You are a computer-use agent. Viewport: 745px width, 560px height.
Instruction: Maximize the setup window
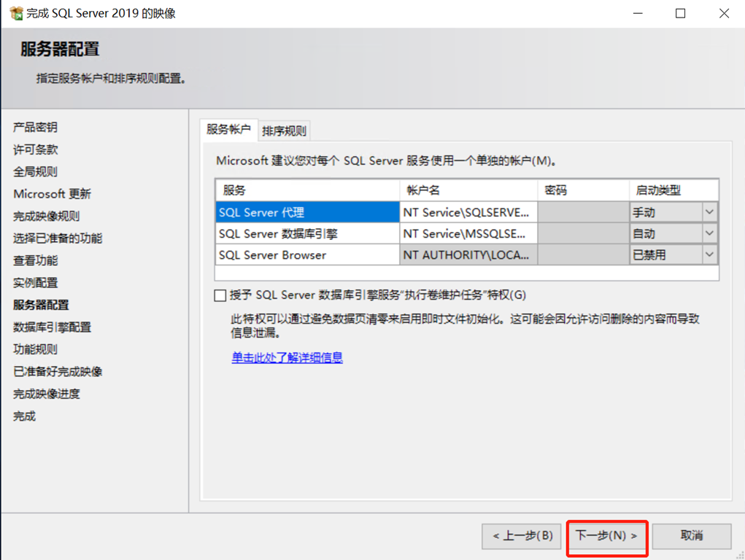click(x=680, y=13)
